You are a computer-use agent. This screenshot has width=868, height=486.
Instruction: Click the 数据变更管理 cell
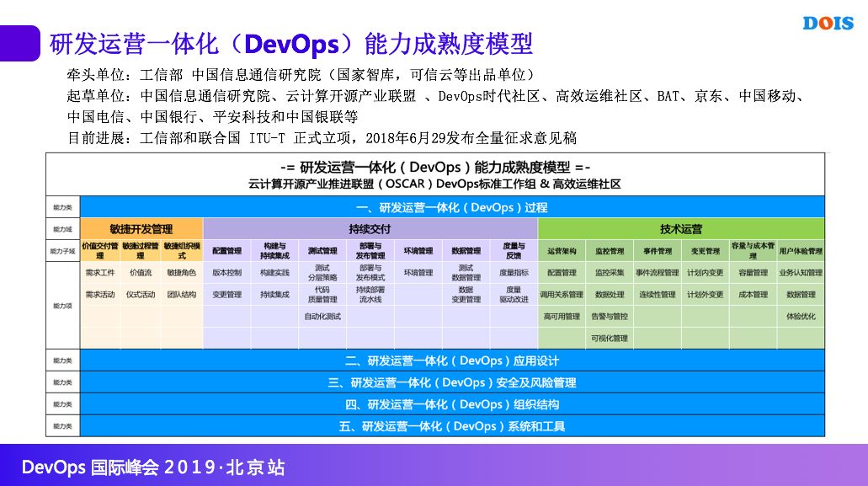[x=466, y=295]
